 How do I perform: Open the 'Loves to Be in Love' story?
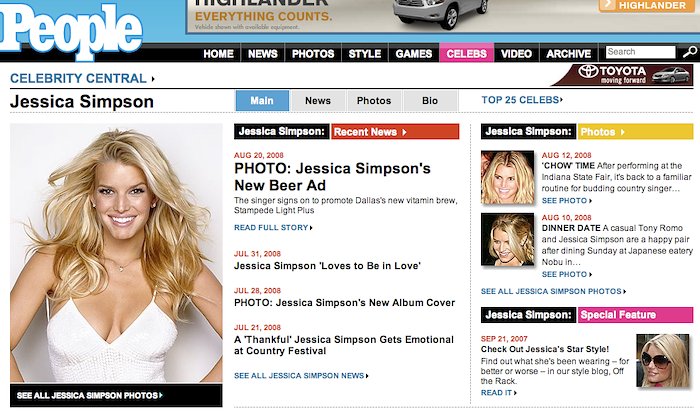point(327,266)
